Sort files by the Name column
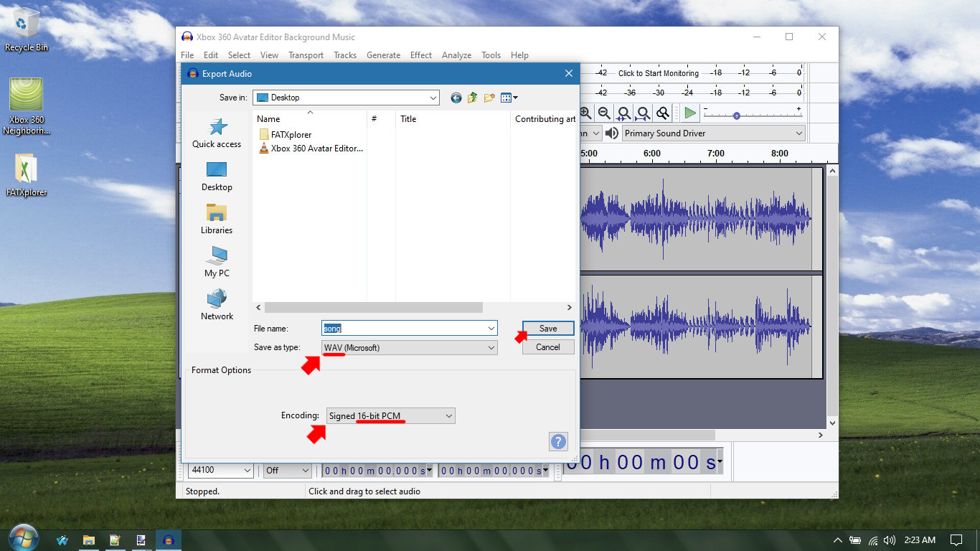980x551 pixels. 310,119
